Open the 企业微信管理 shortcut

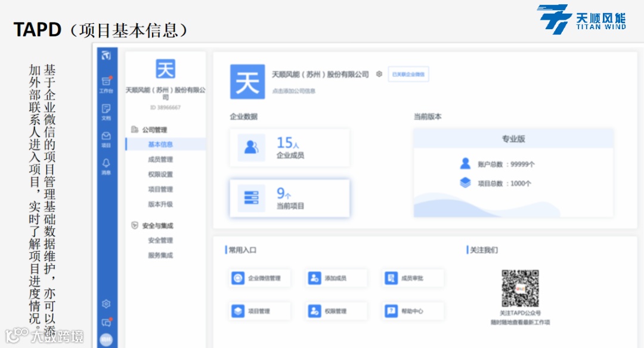coord(261,278)
